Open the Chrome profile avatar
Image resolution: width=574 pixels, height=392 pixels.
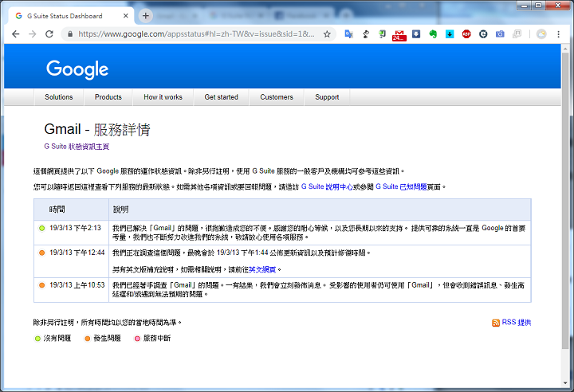tap(541, 34)
